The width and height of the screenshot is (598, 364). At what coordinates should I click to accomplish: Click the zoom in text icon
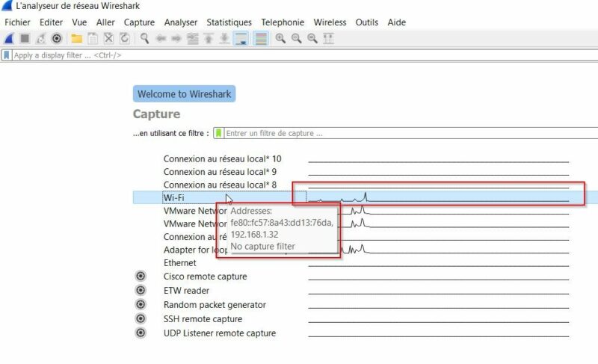point(280,39)
